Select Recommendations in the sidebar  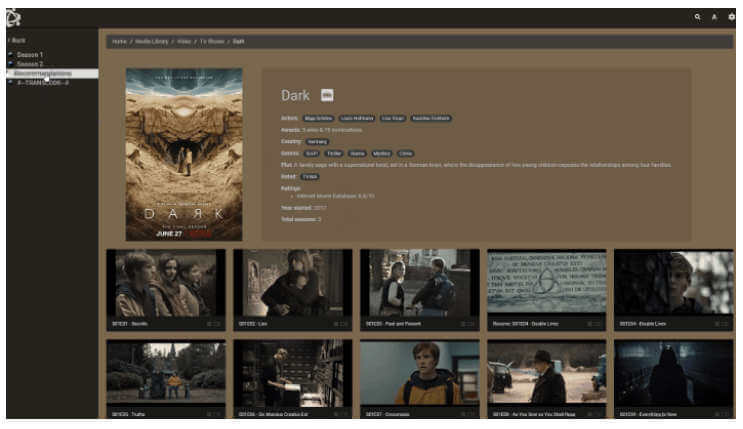click(x=53, y=73)
